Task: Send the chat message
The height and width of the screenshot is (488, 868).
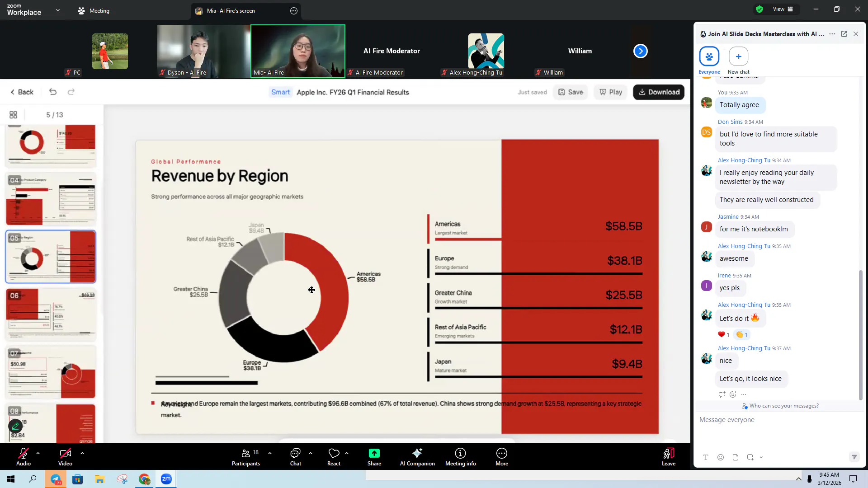Action: pos(854,457)
